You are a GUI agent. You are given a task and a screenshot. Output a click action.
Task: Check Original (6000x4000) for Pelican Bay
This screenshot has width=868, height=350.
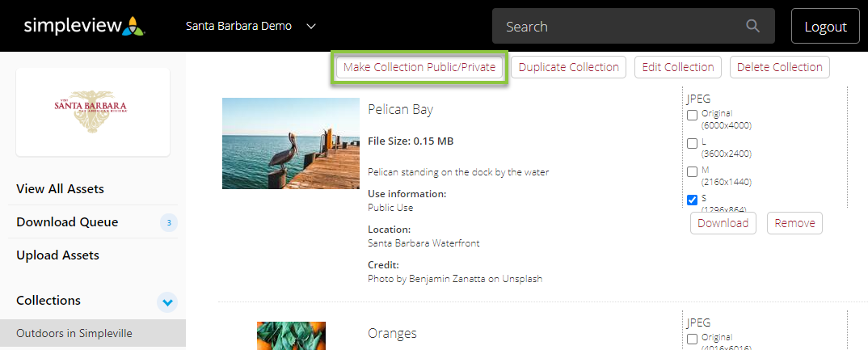point(692,116)
